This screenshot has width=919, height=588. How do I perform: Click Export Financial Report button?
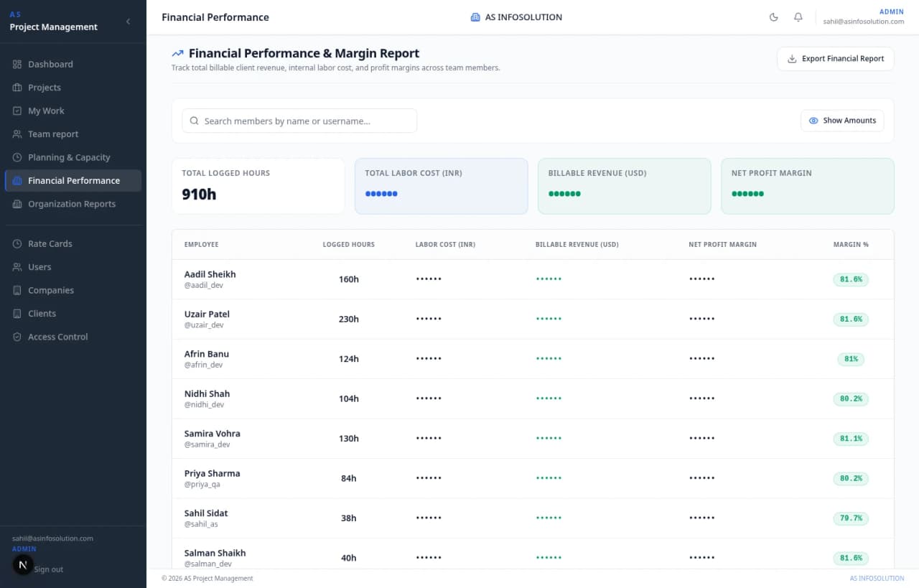click(836, 59)
